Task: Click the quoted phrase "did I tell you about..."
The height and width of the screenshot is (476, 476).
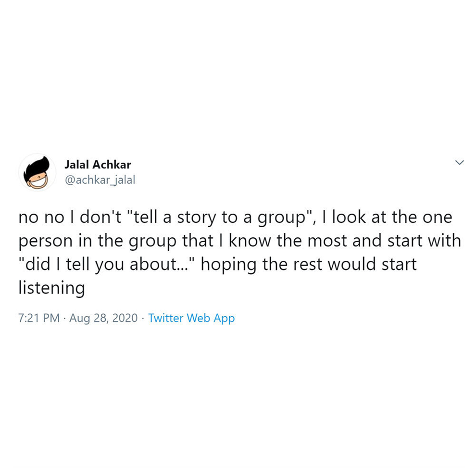Action: coord(106,265)
